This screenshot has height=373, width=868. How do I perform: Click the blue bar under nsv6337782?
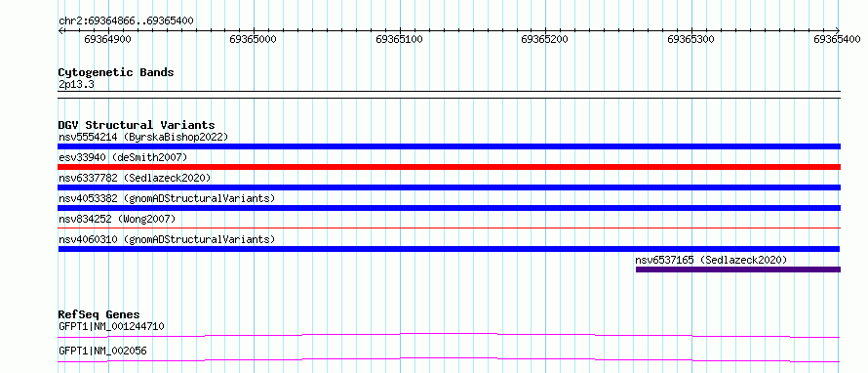(x=449, y=187)
